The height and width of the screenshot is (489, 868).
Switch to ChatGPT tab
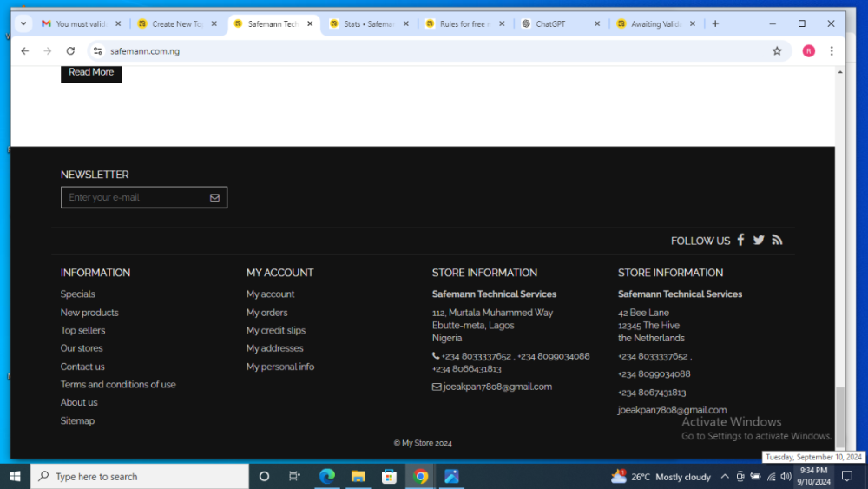pos(559,23)
